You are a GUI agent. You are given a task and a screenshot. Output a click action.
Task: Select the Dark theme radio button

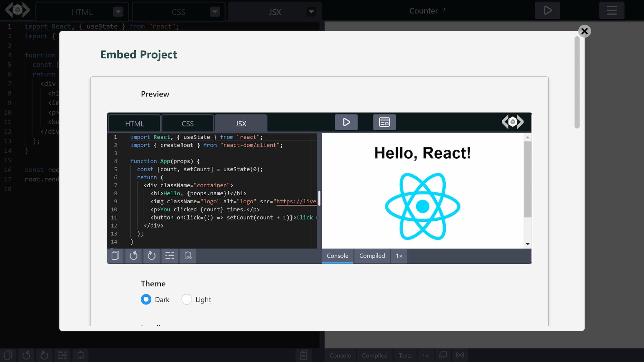coord(146,299)
